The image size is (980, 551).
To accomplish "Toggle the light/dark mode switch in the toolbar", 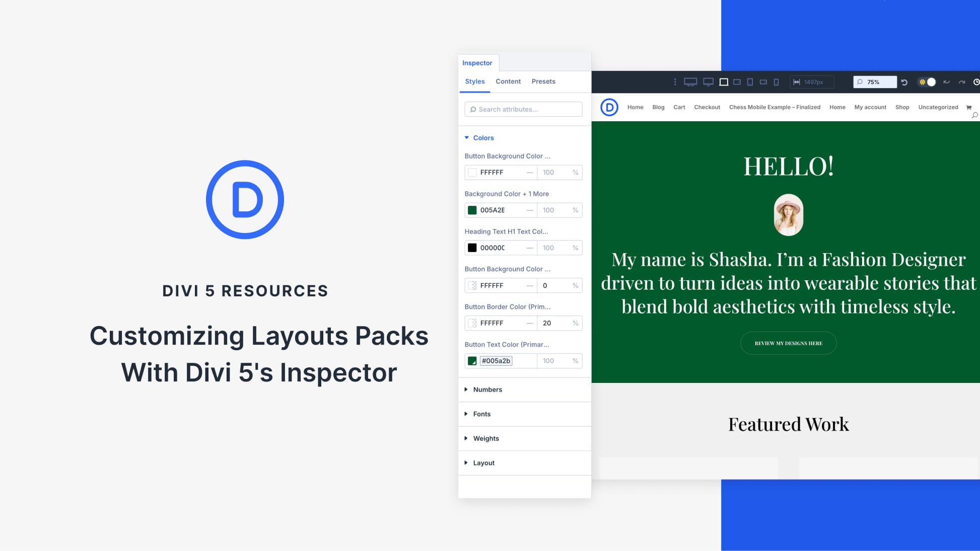I will click(x=927, y=82).
